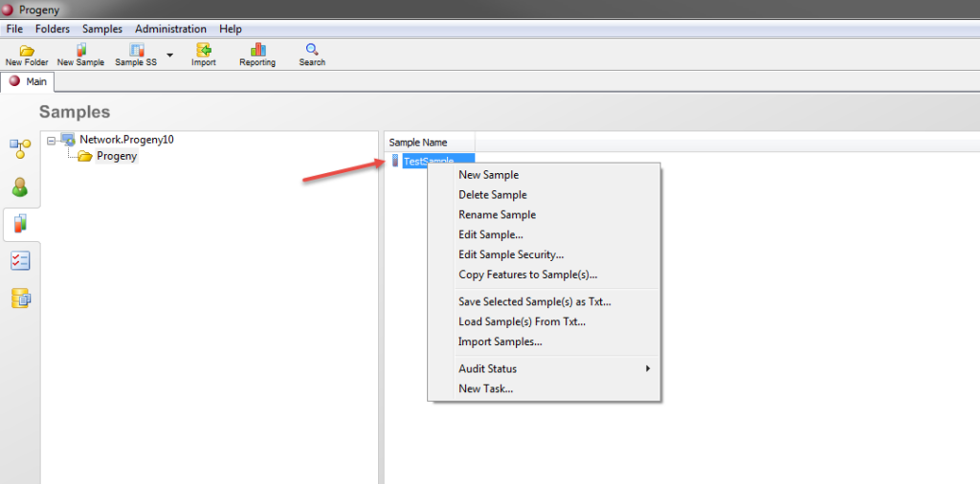Image resolution: width=980 pixels, height=484 pixels.
Task: Open the Administration menu
Action: [x=170, y=29]
